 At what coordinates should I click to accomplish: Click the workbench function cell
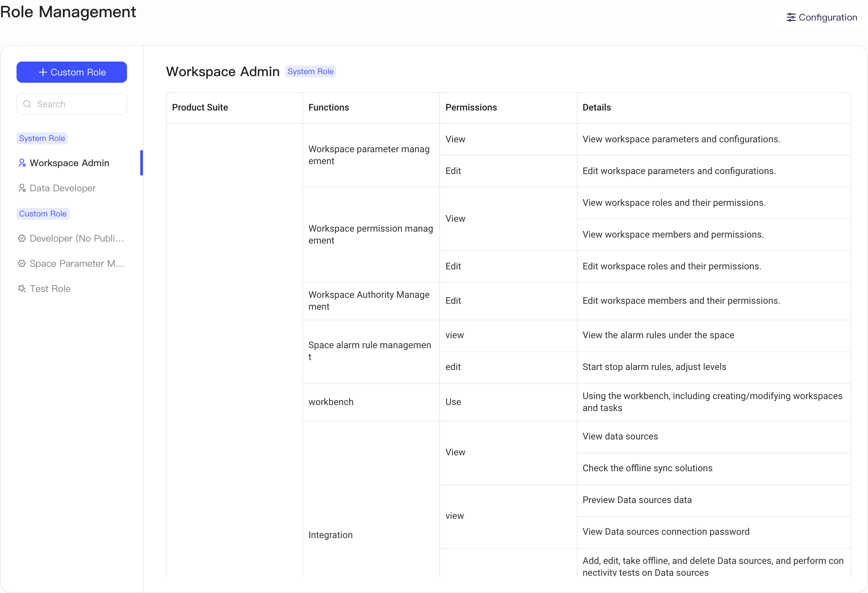pyautogui.click(x=371, y=402)
